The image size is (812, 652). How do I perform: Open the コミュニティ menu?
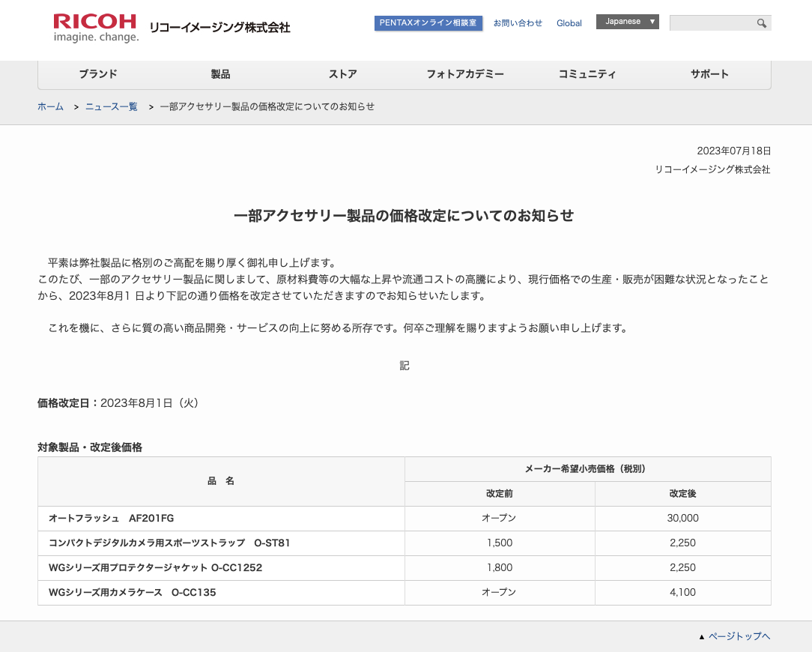(x=587, y=74)
